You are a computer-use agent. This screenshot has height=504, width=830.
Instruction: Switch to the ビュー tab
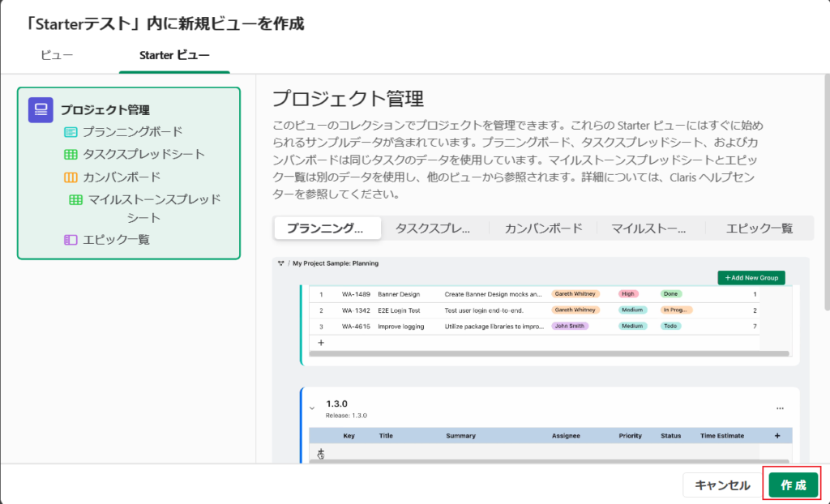click(57, 55)
